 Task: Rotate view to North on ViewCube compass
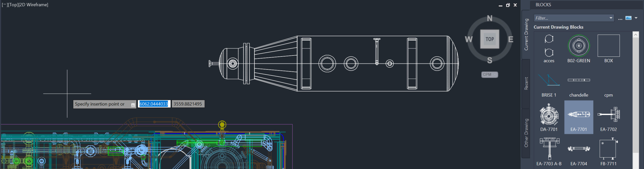pos(490,18)
